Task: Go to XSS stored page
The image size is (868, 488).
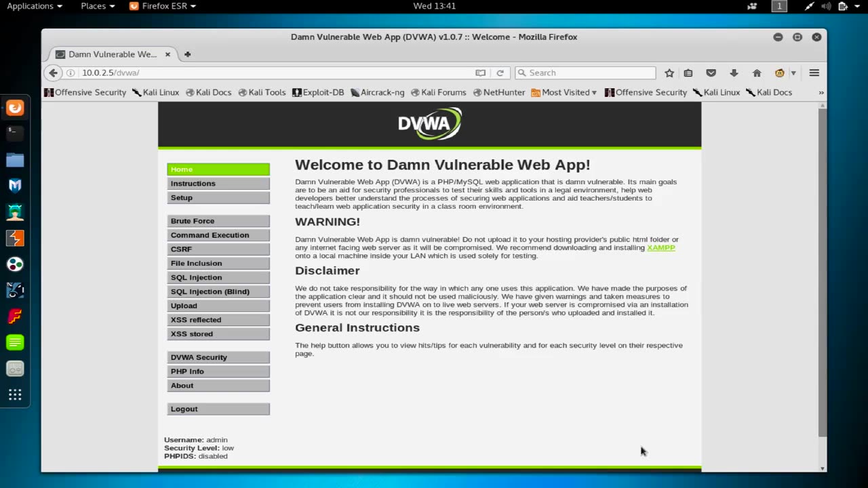Action: [218, 334]
